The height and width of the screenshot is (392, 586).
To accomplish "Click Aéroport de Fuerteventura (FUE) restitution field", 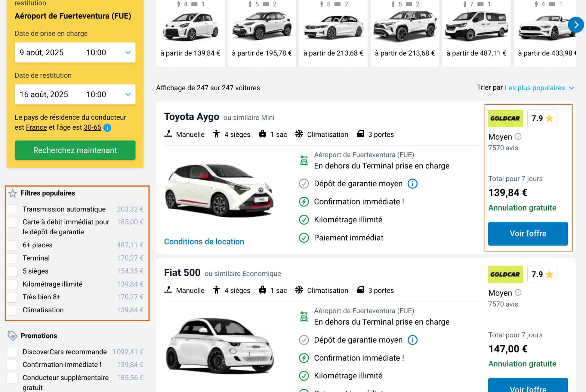I will (73, 16).
